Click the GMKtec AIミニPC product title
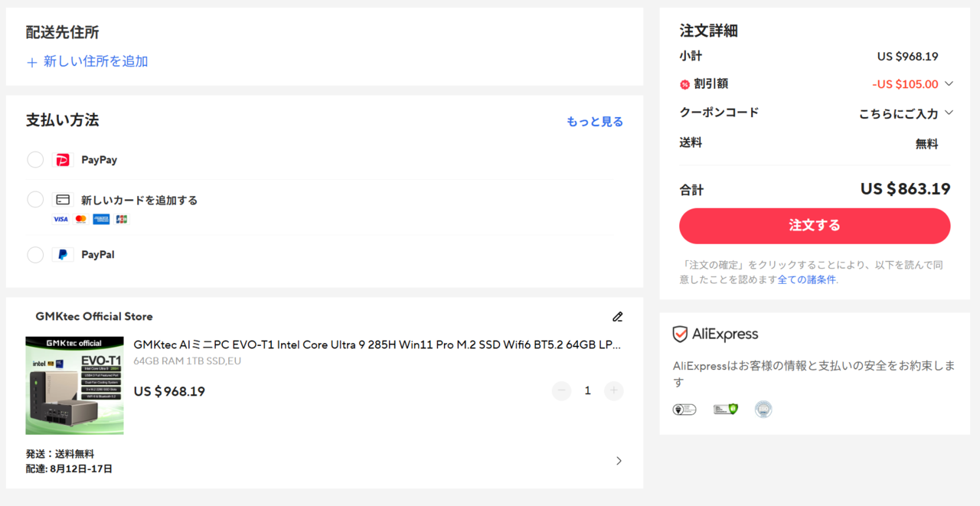Viewport: 980px width, 506px height. (377, 344)
